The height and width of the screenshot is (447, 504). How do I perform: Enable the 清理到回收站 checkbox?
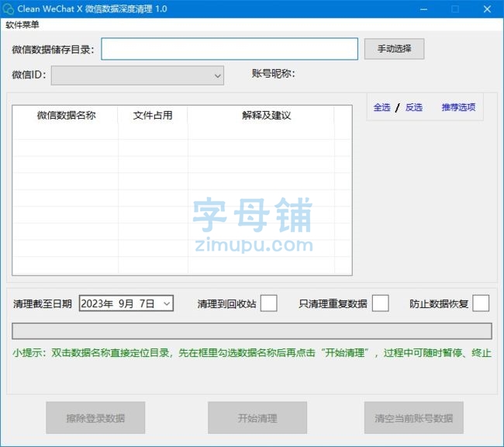(x=269, y=303)
